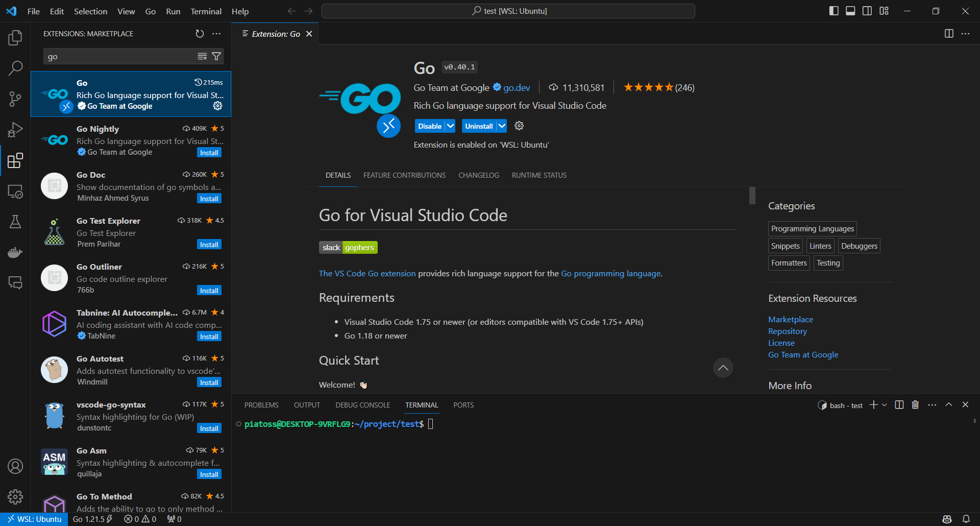Open the Marketplace resource link

(x=791, y=320)
